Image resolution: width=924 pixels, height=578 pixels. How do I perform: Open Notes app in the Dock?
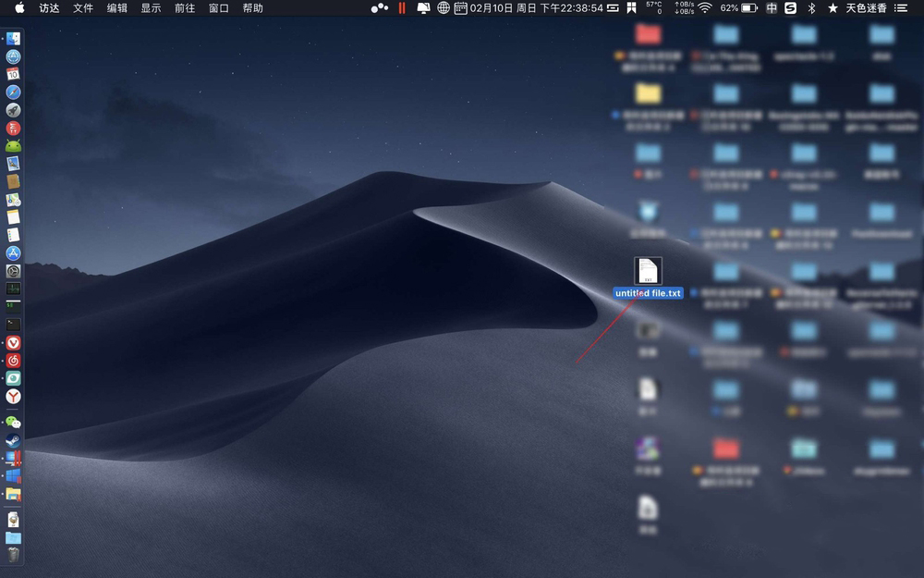[x=13, y=217]
